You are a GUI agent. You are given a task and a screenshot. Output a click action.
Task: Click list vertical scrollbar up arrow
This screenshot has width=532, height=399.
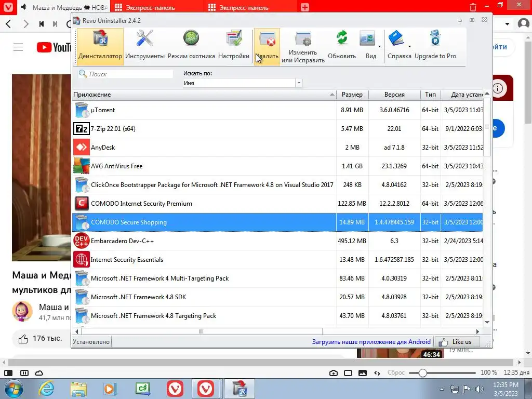[487, 94]
